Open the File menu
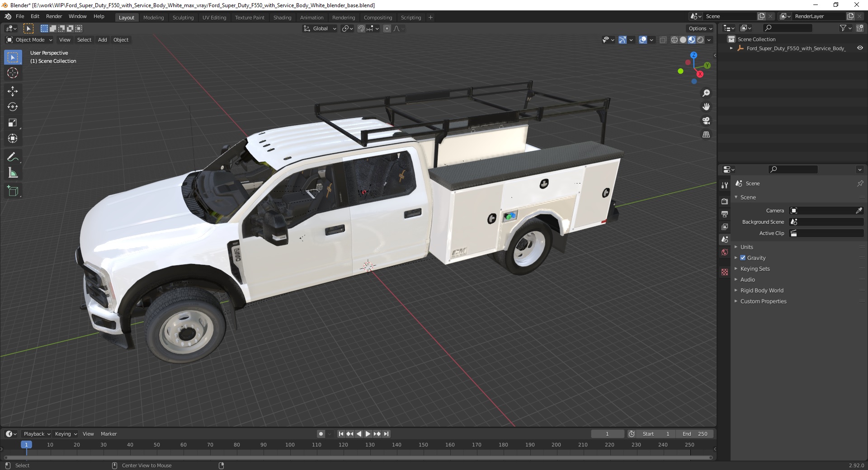 point(20,16)
